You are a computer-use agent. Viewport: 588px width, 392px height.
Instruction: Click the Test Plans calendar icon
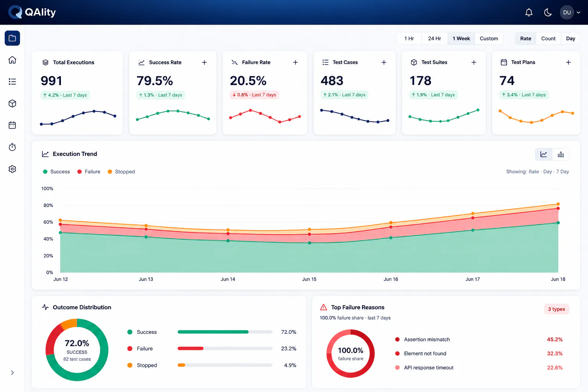[x=504, y=62]
